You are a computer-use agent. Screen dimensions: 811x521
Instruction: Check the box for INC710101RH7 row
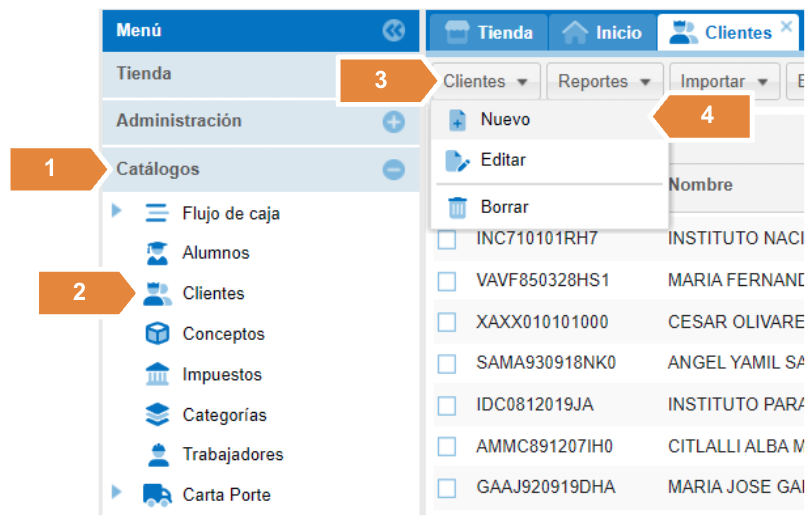pos(447,240)
